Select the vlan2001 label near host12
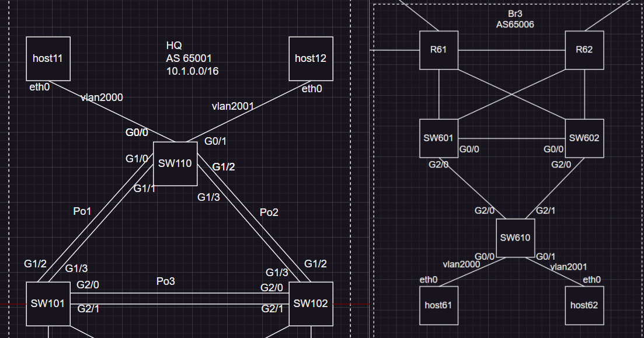This screenshot has height=338, width=644. click(232, 106)
